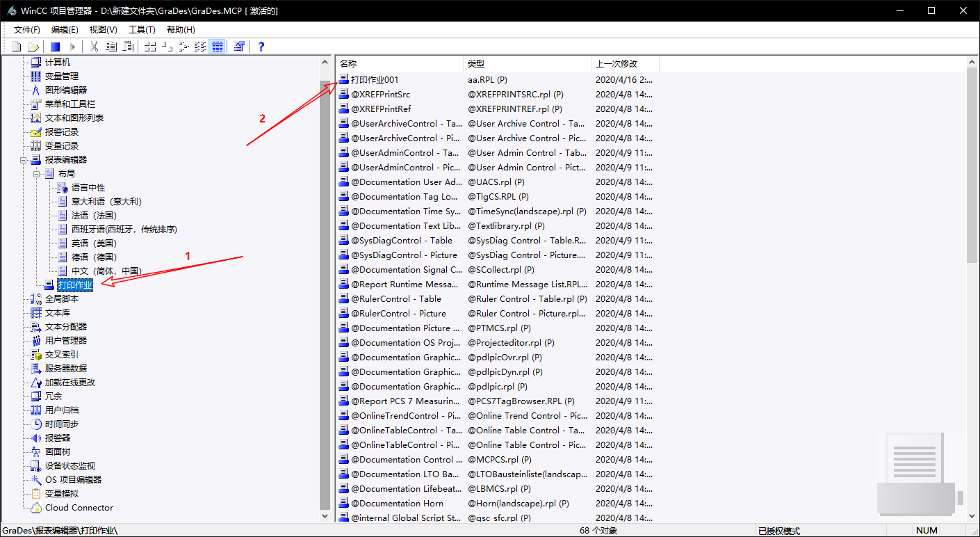Open the 编辑(E) menu

[x=65, y=30]
